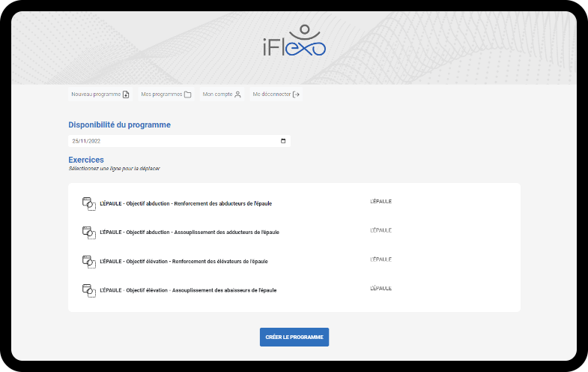Click the user icon beside Mon compte
588x372 pixels.
point(237,94)
